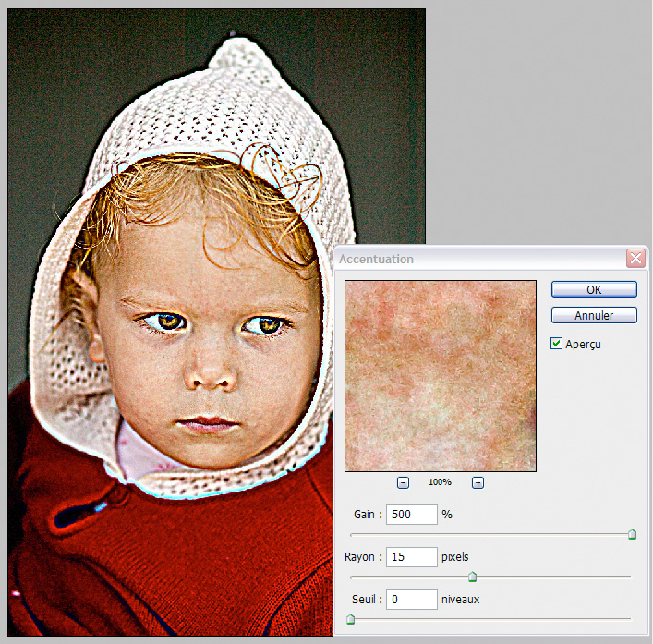
Task: Click the sharpening preview thumbnail
Action: tap(441, 376)
